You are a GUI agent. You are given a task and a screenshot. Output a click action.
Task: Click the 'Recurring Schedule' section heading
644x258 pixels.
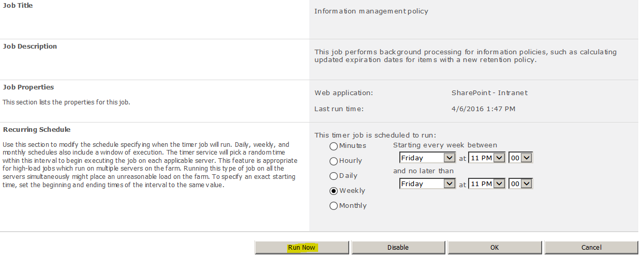point(37,130)
